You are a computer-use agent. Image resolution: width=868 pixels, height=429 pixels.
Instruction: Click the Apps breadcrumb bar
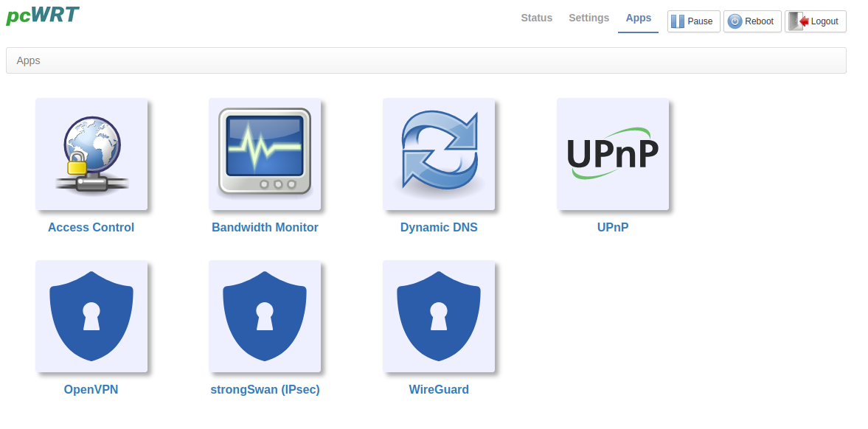(x=426, y=60)
